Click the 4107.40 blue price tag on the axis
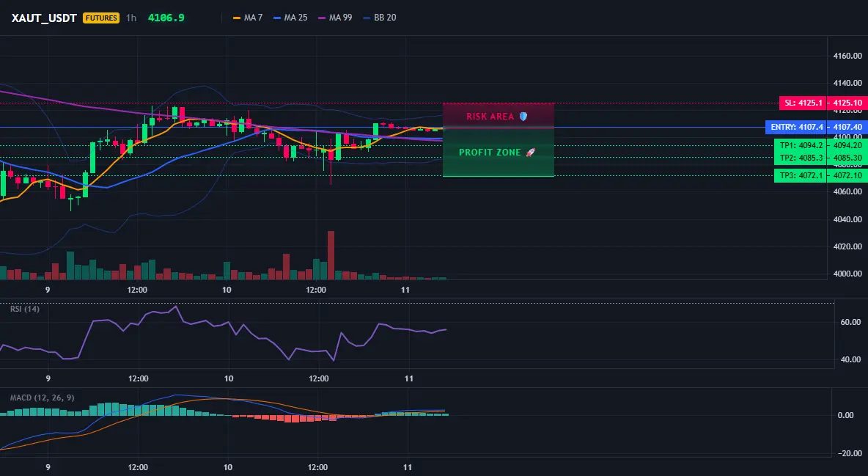This screenshot has height=476, width=868. (847, 128)
